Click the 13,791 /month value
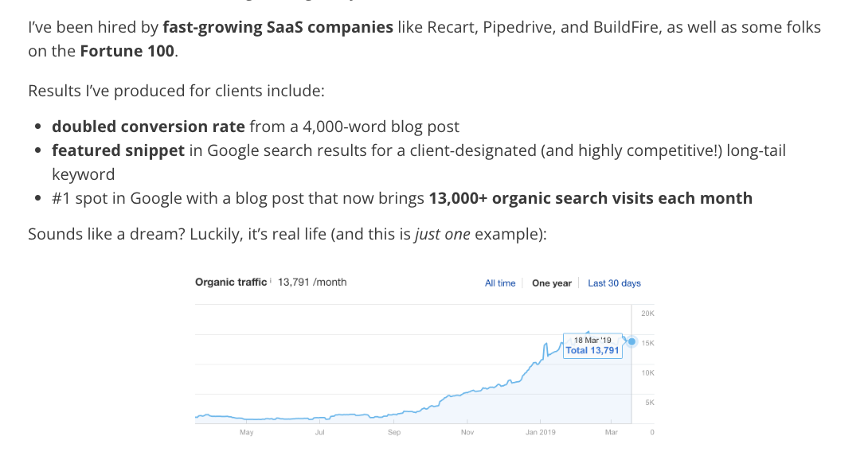The image size is (868, 456). (312, 283)
